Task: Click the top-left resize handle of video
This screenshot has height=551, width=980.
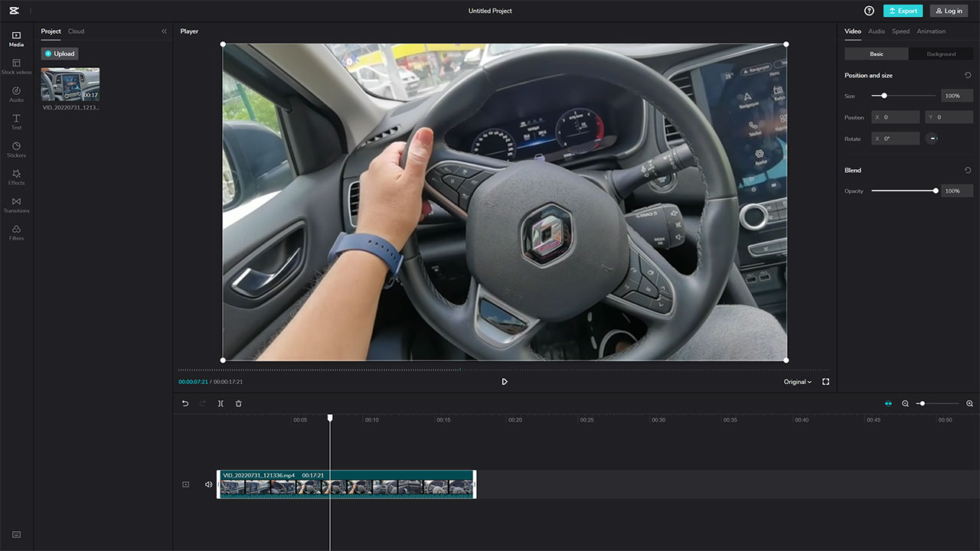Action: pyautogui.click(x=223, y=44)
